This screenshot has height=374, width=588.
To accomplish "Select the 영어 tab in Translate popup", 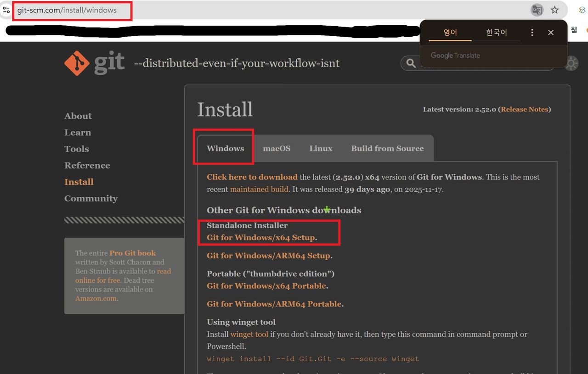I will click(450, 33).
